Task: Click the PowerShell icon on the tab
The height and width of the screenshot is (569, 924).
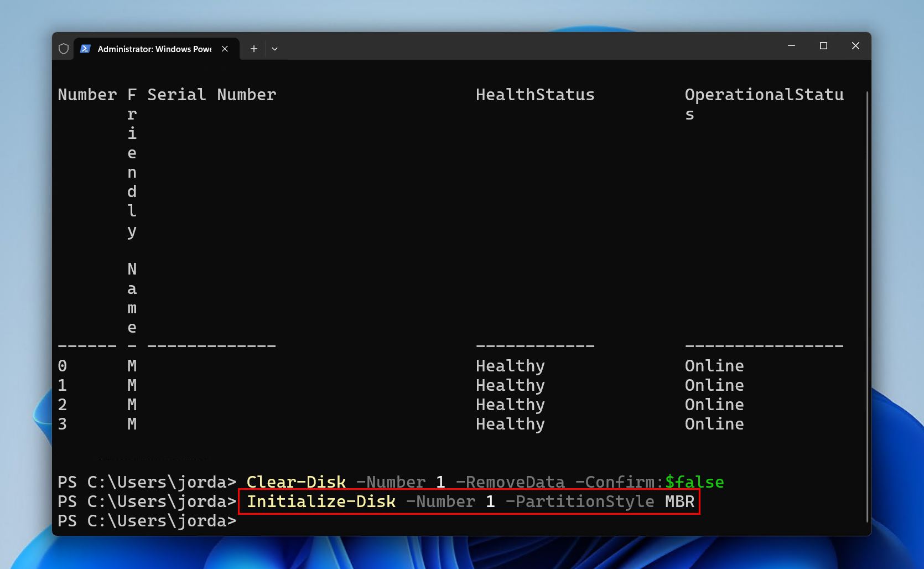Action: [85, 49]
